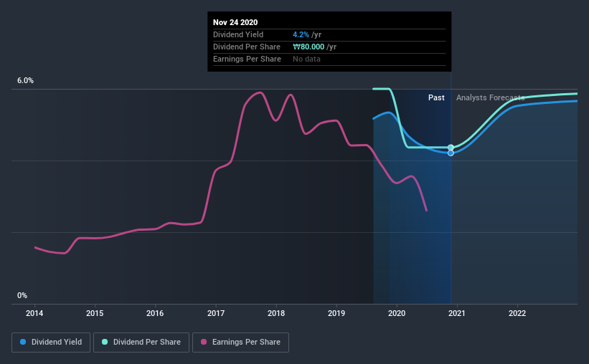Screen dimensions: 589x364
Task: Click the 2020 label on the time axis
Action: click(397, 313)
